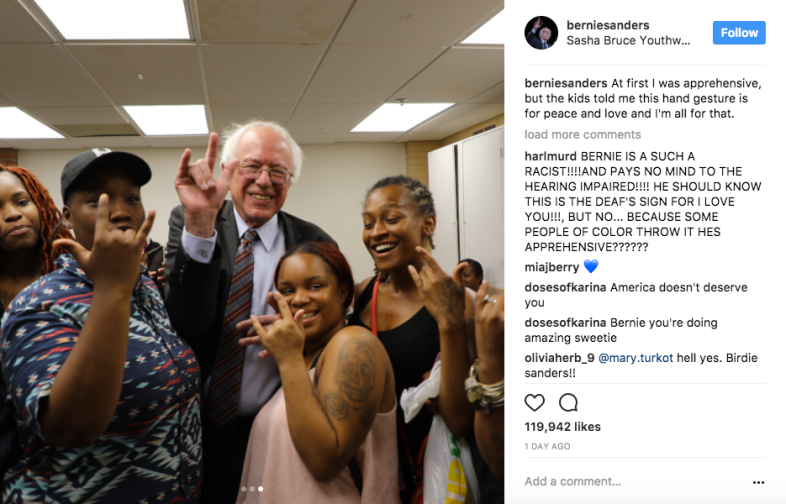Visit oliviaherb_9 commenter profile

559,358
